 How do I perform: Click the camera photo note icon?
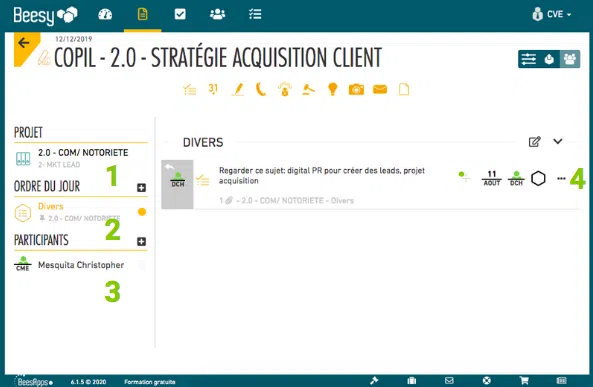click(x=356, y=90)
